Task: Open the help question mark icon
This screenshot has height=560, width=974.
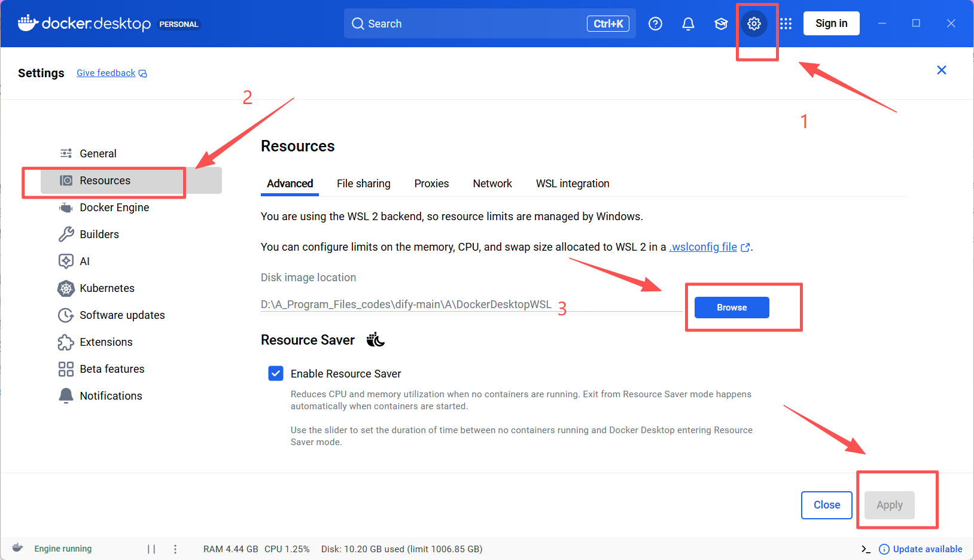Action: click(x=655, y=23)
